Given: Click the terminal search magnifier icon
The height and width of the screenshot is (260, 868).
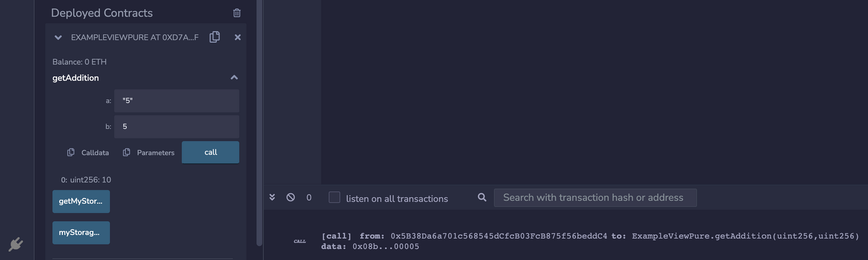Looking at the screenshot, I should (x=482, y=197).
